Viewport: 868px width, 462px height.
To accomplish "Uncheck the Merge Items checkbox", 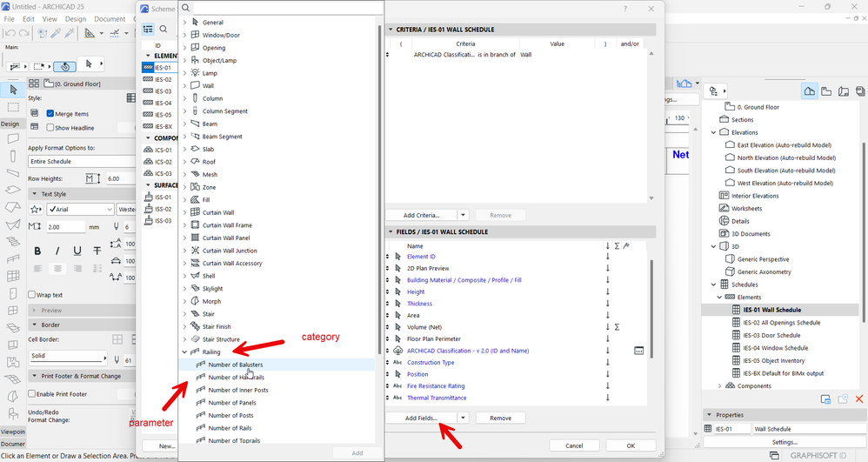I will pyautogui.click(x=50, y=114).
